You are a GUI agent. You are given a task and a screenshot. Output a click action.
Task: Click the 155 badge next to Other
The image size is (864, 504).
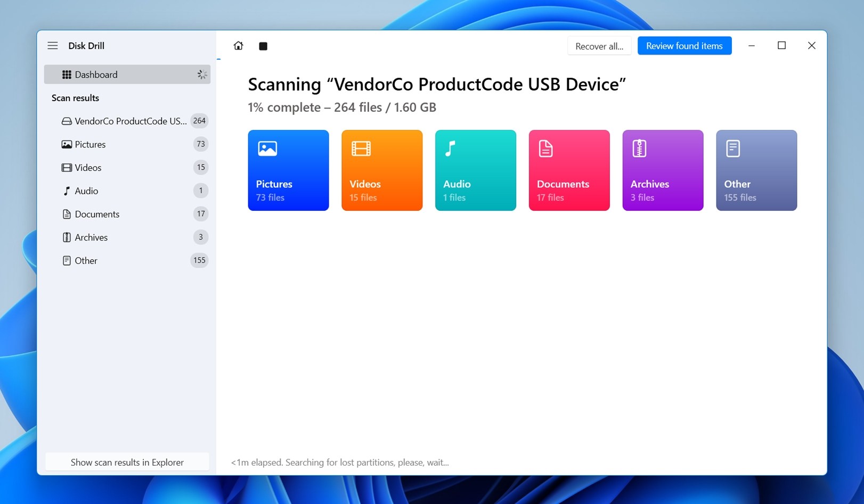[x=199, y=260]
